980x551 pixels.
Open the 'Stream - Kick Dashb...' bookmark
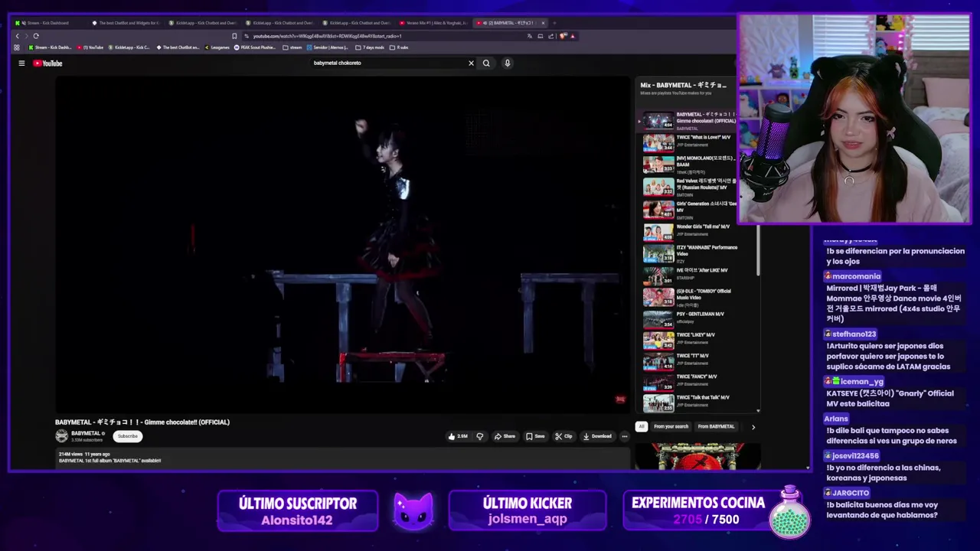pos(50,47)
